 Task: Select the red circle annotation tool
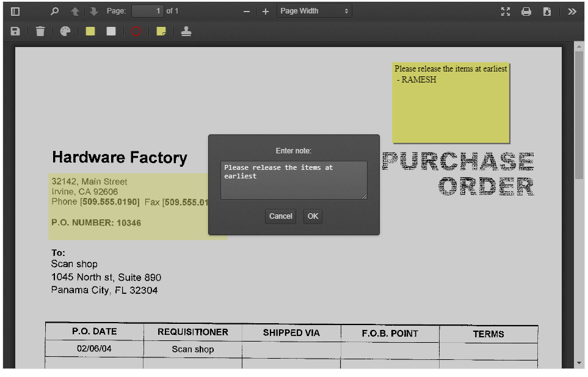click(136, 31)
